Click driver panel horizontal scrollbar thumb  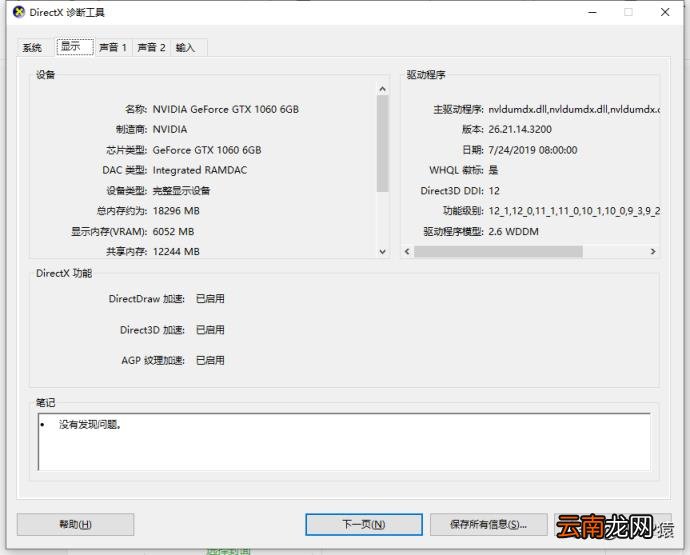(498, 251)
